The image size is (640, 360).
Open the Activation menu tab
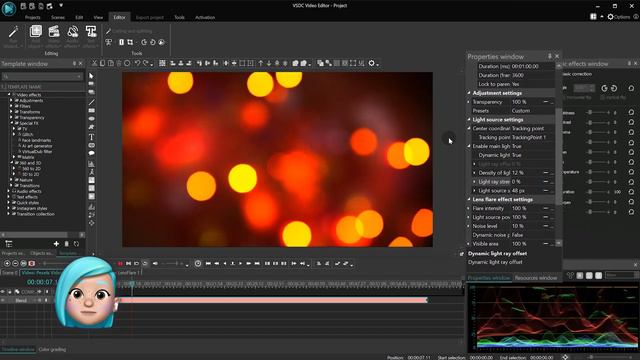coord(205,18)
